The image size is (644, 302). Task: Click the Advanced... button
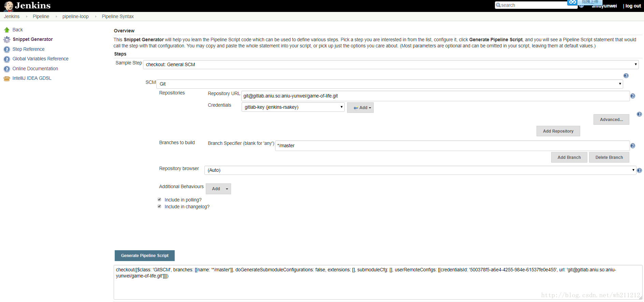pyautogui.click(x=611, y=120)
